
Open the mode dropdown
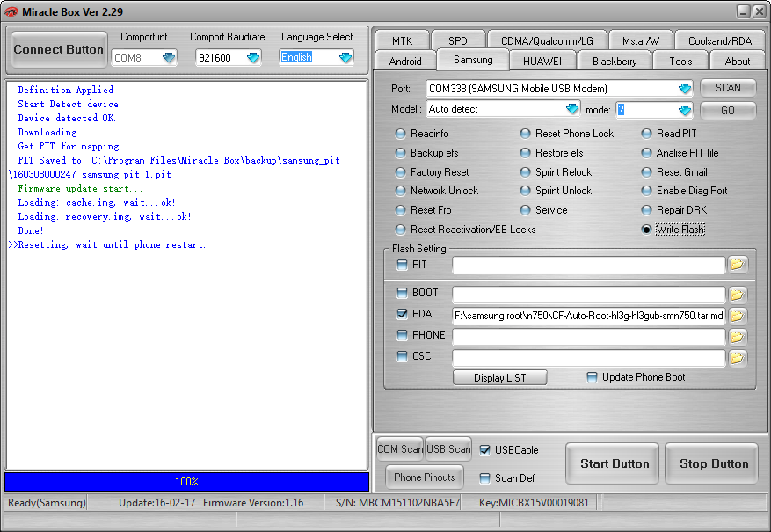pos(685,110)
